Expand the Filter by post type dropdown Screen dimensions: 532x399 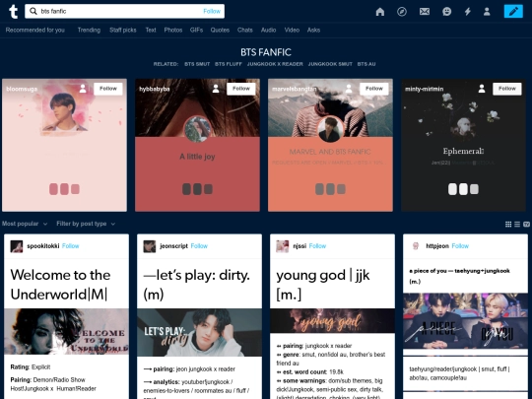(86, 224)
